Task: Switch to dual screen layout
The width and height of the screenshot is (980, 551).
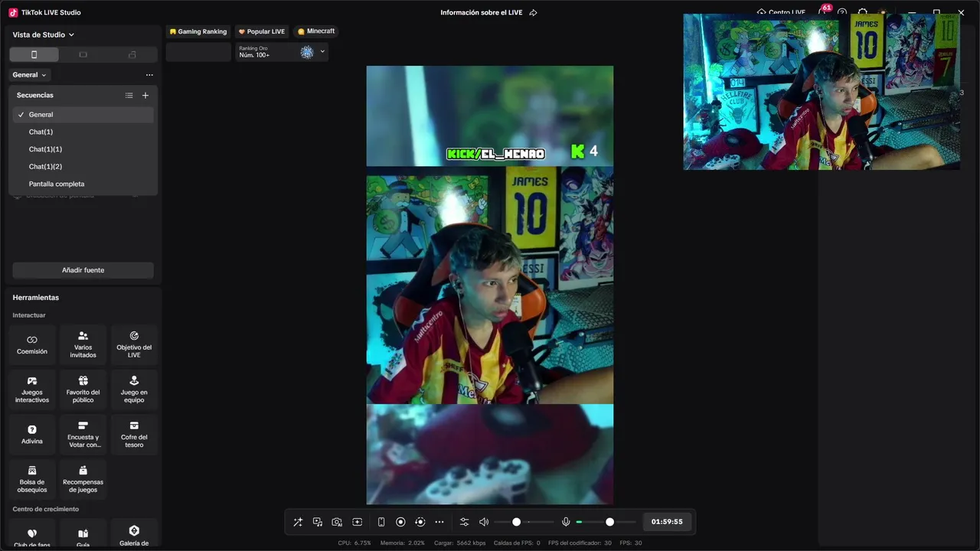Action: click(x=132, y=54)
